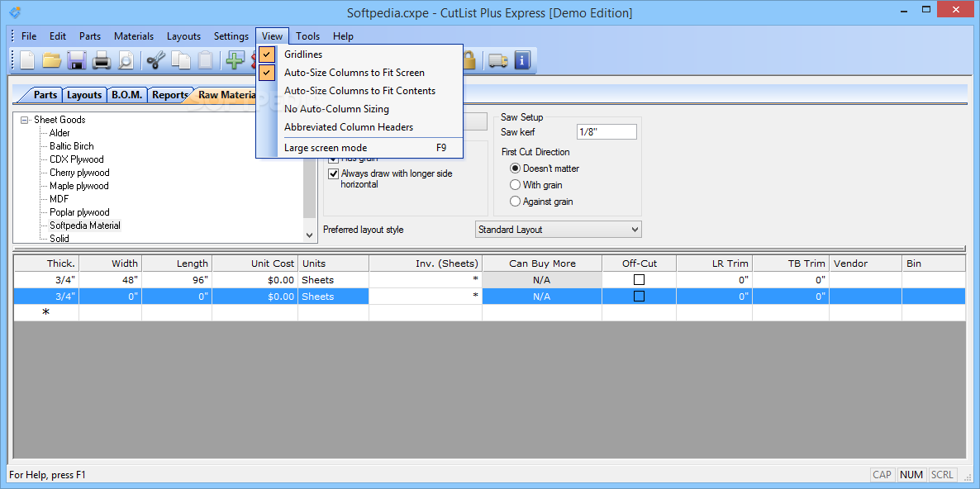This screenshot has height=489, width=980.
Task: Open the Edit menu
Action: click(x=58, y=36)
